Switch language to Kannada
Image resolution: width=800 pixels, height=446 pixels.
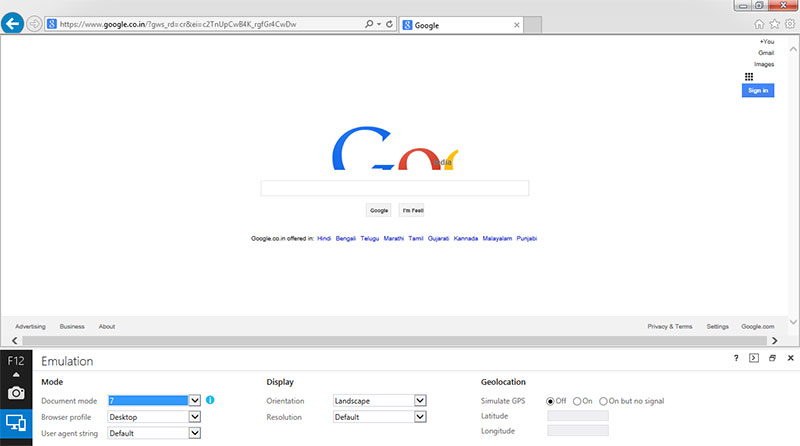point(466,238)
